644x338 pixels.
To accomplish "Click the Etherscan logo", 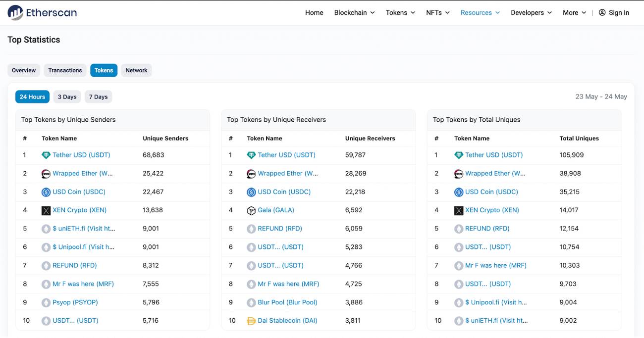I will pos(42,12).
